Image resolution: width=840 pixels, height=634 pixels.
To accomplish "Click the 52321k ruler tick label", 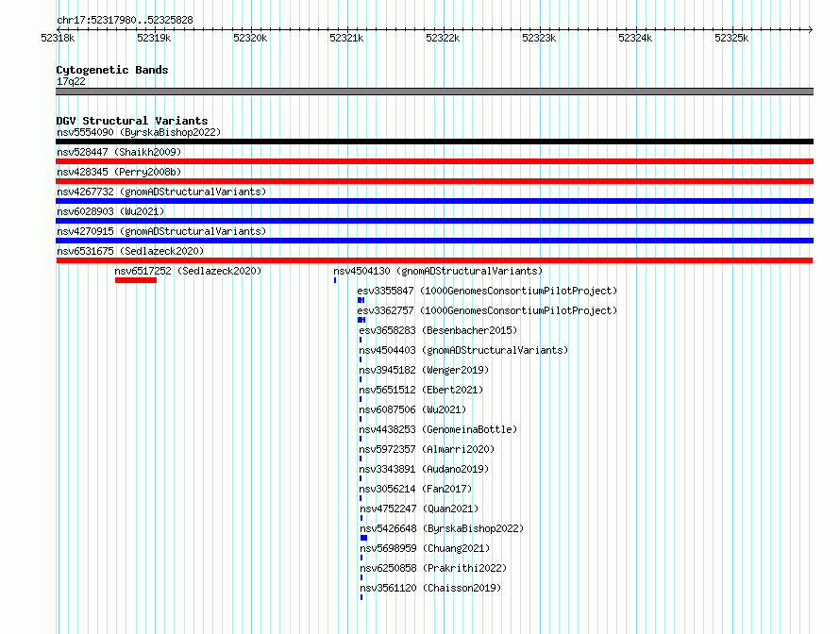I will [x=346, y=38].
